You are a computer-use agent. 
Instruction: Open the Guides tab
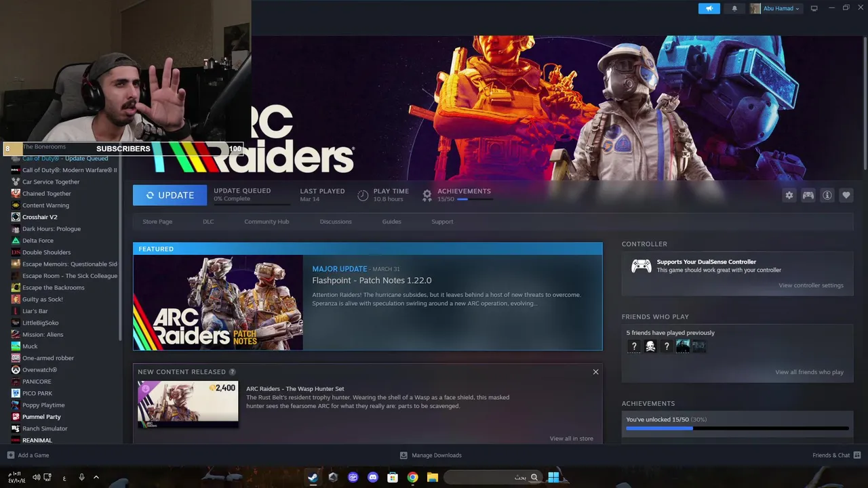point(391,222)
